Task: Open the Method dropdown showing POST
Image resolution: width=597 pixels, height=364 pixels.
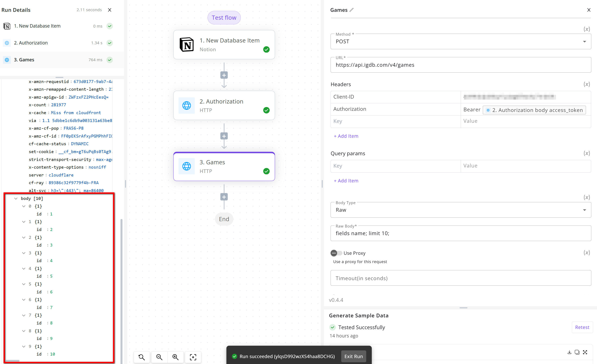Action: 461,41
